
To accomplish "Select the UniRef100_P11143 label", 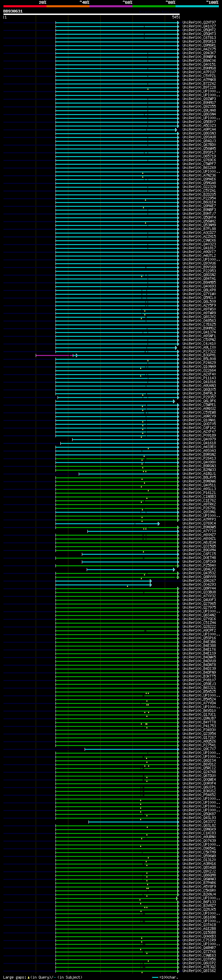I will [x=199, y=378].
